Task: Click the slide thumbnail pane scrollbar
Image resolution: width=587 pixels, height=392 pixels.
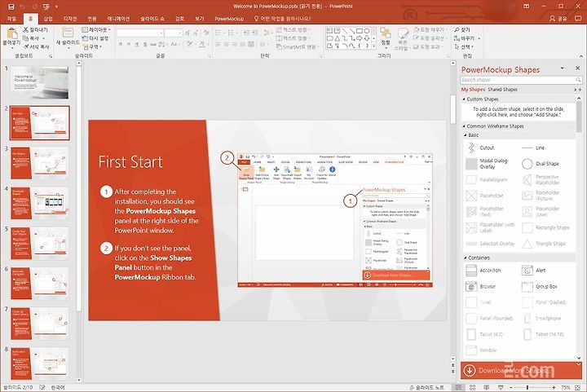Action: click(78, 189)
